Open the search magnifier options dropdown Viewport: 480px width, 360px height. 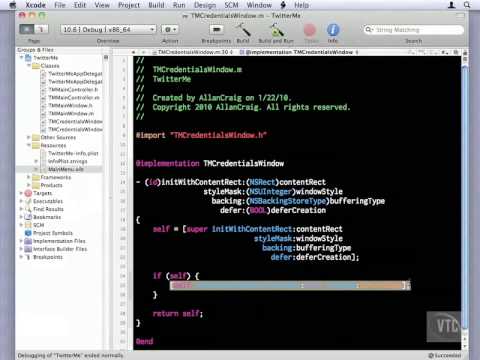coord(369,30)
